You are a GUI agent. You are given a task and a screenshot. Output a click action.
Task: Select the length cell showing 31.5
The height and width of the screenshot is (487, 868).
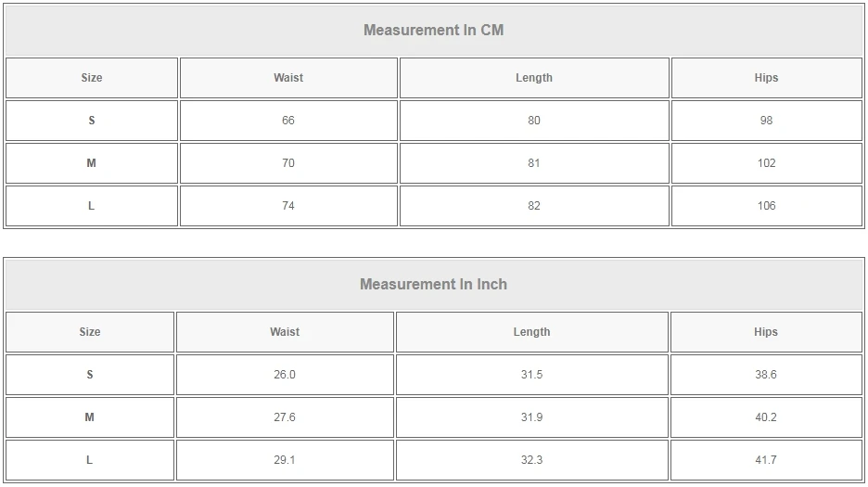531,375
